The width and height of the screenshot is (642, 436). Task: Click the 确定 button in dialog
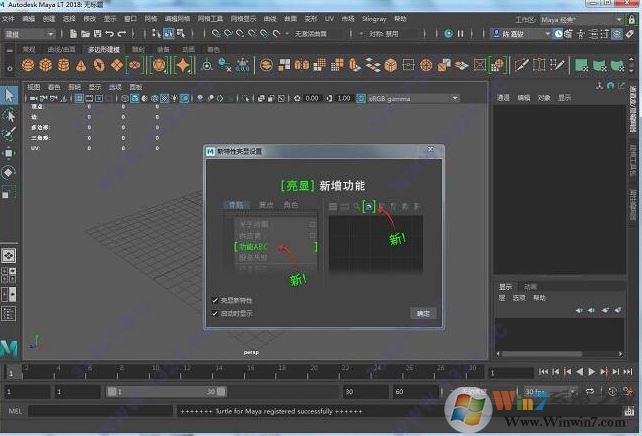(x=423, y=313)
